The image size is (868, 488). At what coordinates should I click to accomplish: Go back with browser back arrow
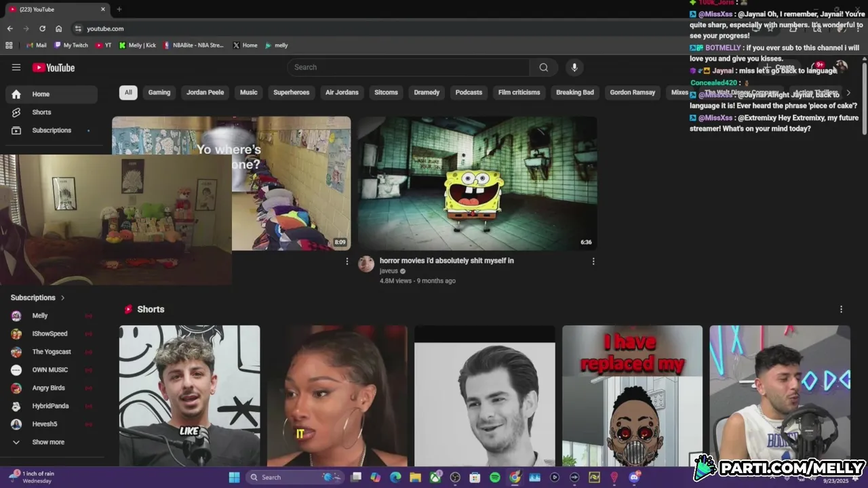[x=9, y=28]
